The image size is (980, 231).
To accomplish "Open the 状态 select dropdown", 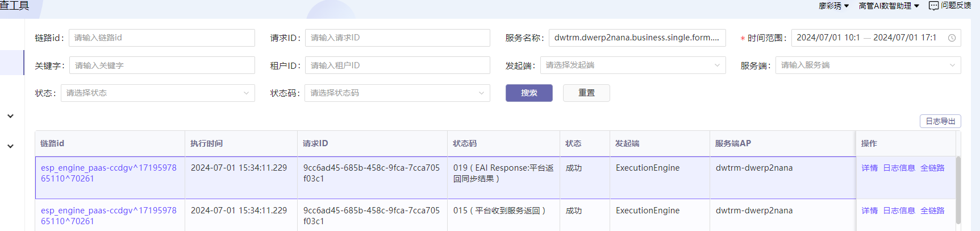I will tap(157, 93).
